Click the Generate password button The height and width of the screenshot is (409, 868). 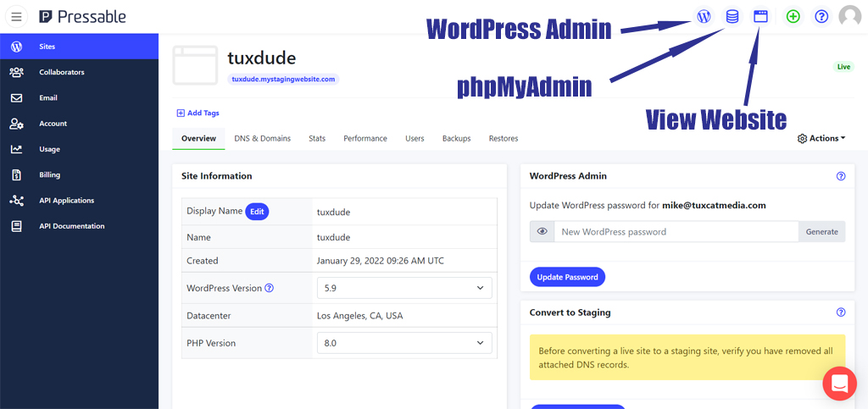(822, 231)
